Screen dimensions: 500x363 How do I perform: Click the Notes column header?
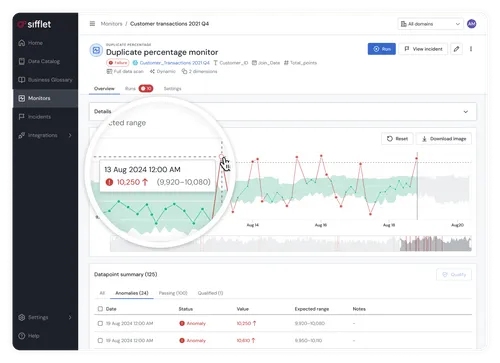[359, 309]
